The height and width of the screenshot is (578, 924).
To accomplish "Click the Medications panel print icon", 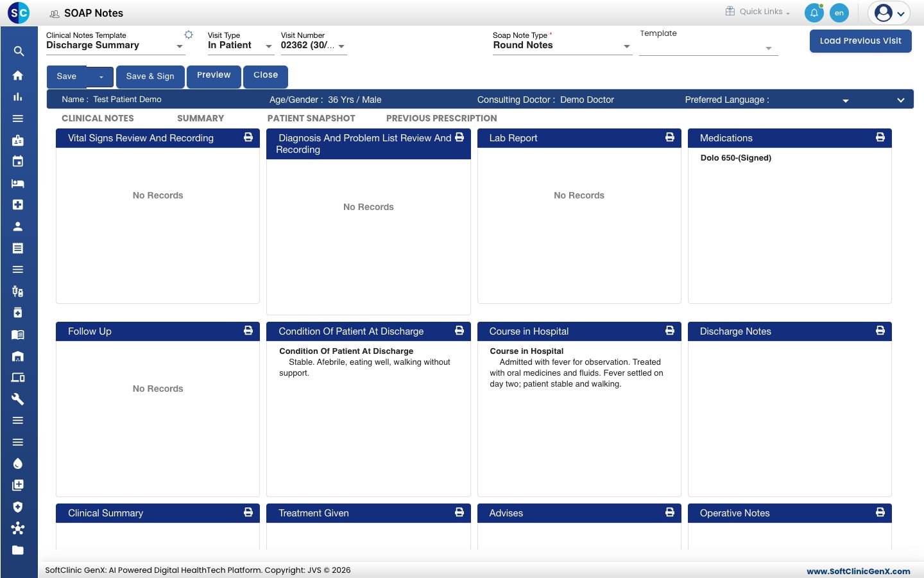I will coord(880,137).
